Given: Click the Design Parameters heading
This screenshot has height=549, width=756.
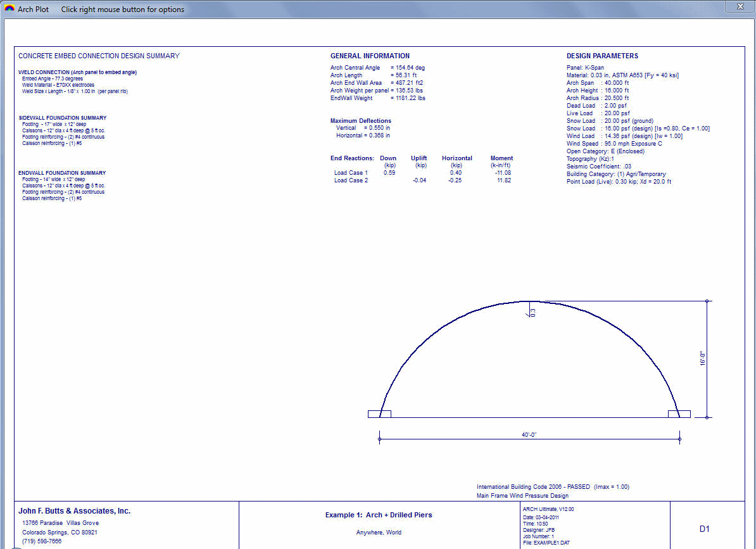Looking at the screenshot, I should tap(602, 56).
